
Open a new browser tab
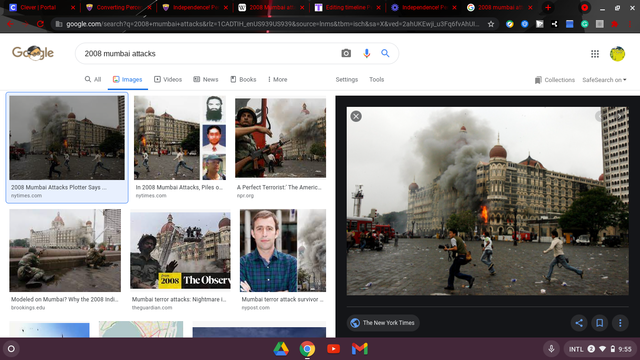click(x=548, y=7)
